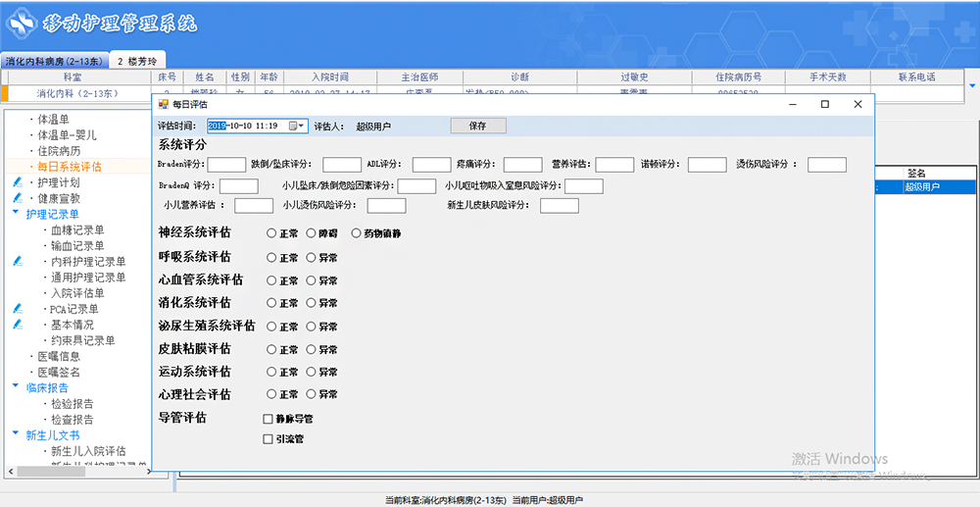Select 每日系统评估 in the sidebar
The width and height of the screenshot is (980, 507).
[69, 167]
